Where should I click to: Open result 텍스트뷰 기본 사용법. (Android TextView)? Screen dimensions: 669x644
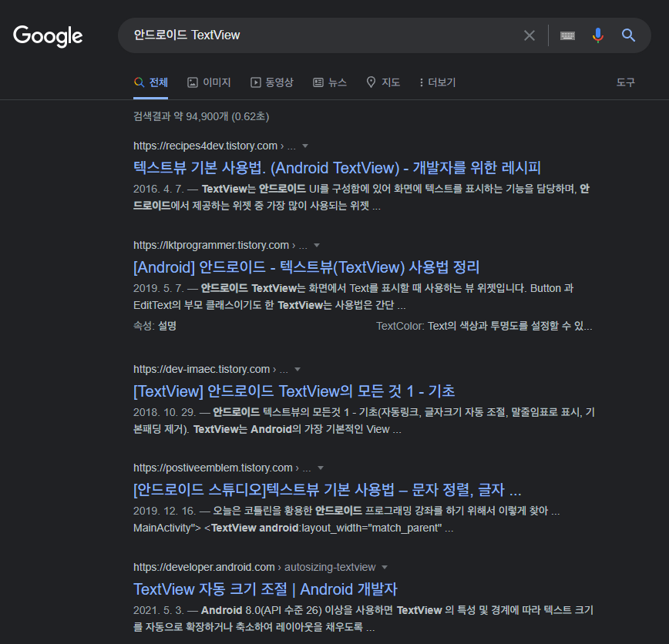[337, 168]
